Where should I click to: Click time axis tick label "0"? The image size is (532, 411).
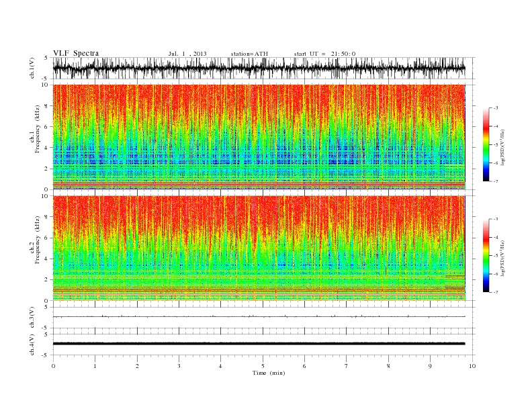click(53, 366)
